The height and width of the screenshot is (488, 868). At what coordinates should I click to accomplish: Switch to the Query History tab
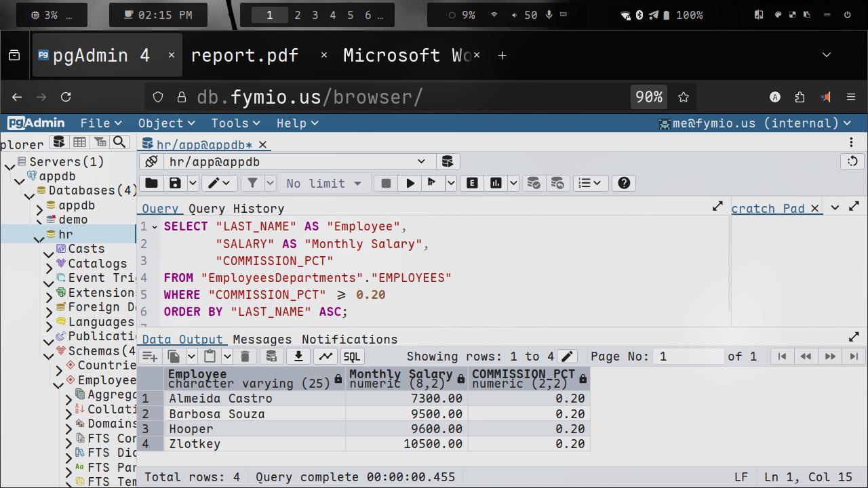[236, 209]
